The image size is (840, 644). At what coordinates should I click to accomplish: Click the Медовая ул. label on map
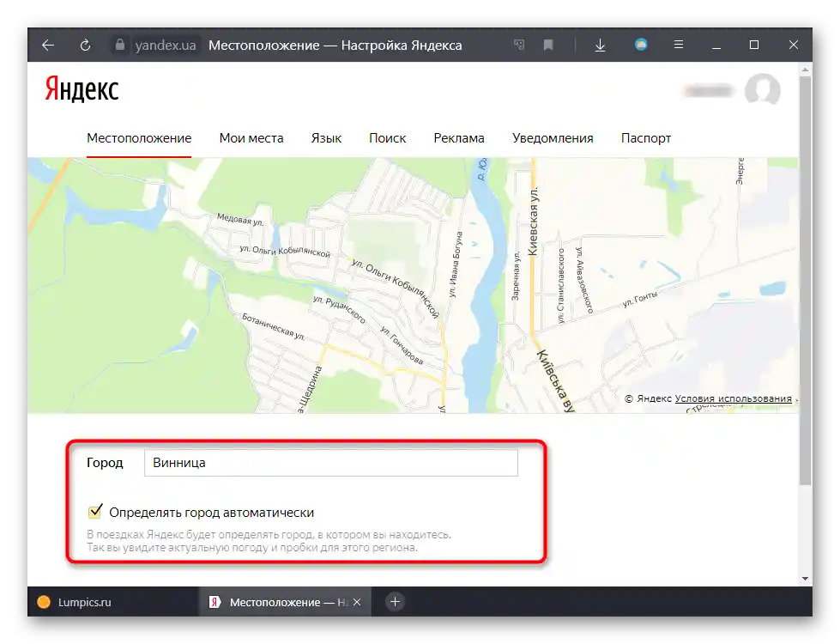240,219
